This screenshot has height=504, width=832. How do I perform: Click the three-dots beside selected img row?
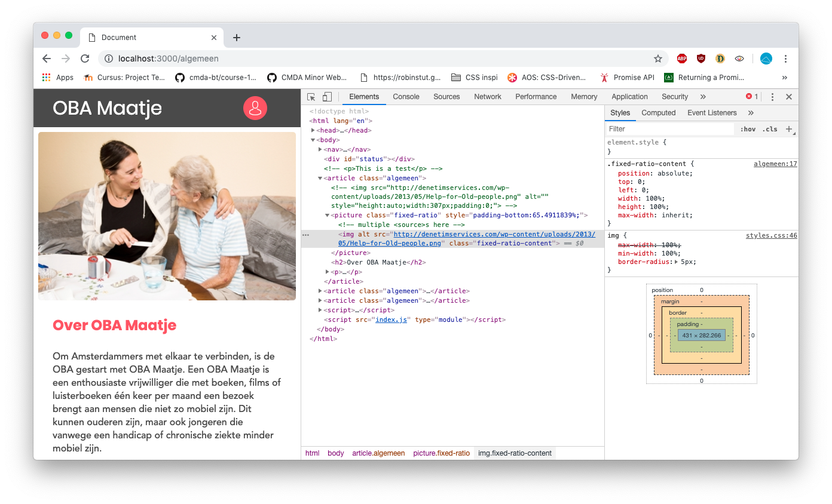click(x=306, y=235)
